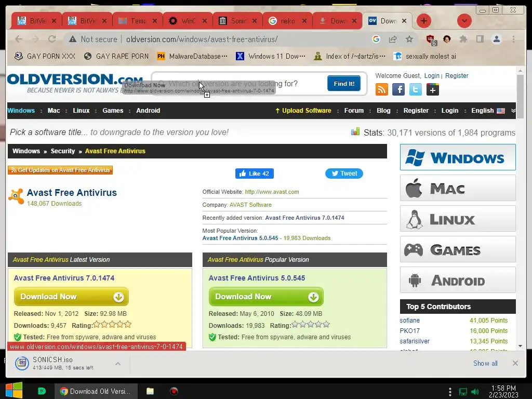
Task: Click the Security breadcrumb link
Action: 63,151
